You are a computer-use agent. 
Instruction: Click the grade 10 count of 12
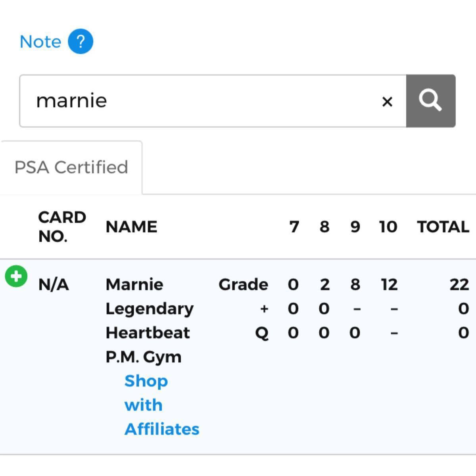pyautogui.click(x=389, y=284)
